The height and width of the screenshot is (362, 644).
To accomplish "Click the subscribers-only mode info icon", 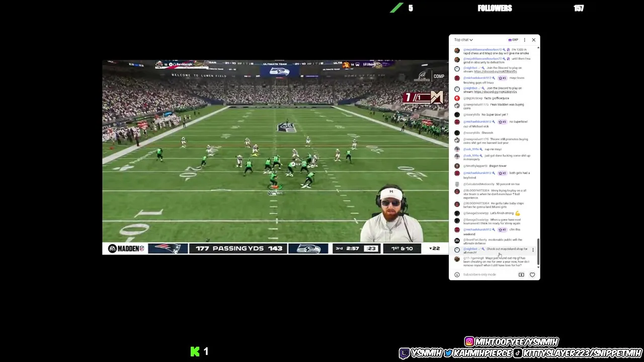I will coord(457,275).
